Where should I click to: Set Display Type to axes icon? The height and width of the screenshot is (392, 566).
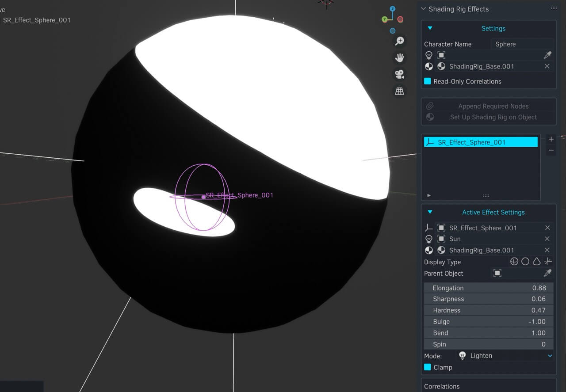(548, 262)
